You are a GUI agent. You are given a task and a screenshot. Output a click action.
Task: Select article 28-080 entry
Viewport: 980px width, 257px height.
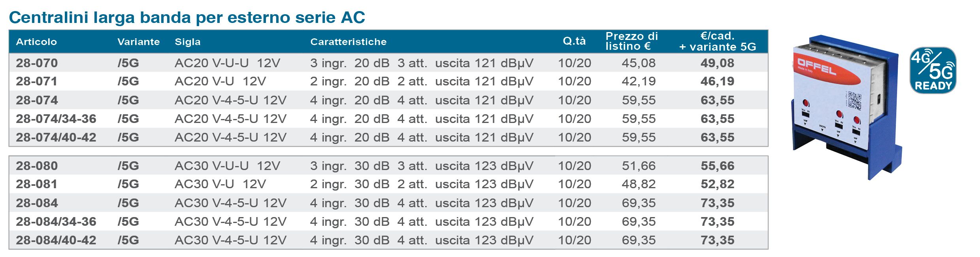click(x=388, y=166)
